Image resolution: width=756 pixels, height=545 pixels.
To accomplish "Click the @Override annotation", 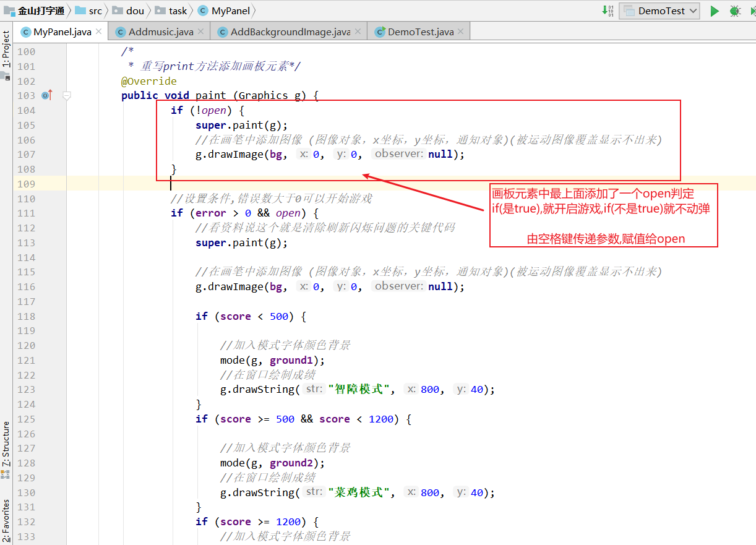I will (149, 81).
